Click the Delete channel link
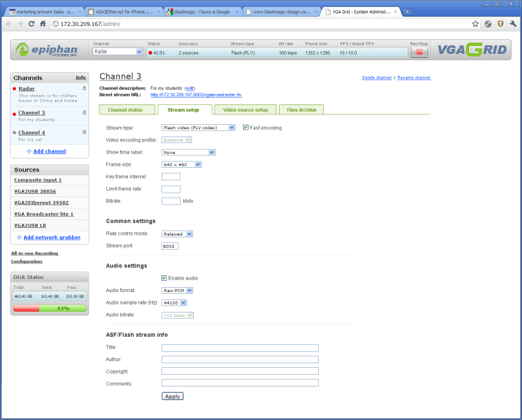This screenshot has width=522, height=420. pyautogui.click(x=377, y=78)
